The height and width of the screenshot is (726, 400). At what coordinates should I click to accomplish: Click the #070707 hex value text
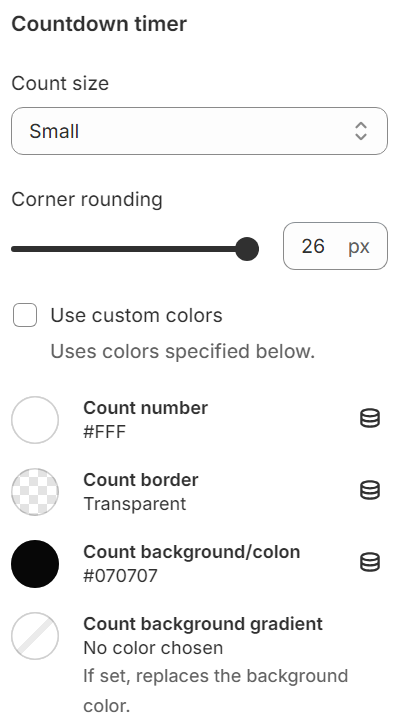(x=120, y=576)
